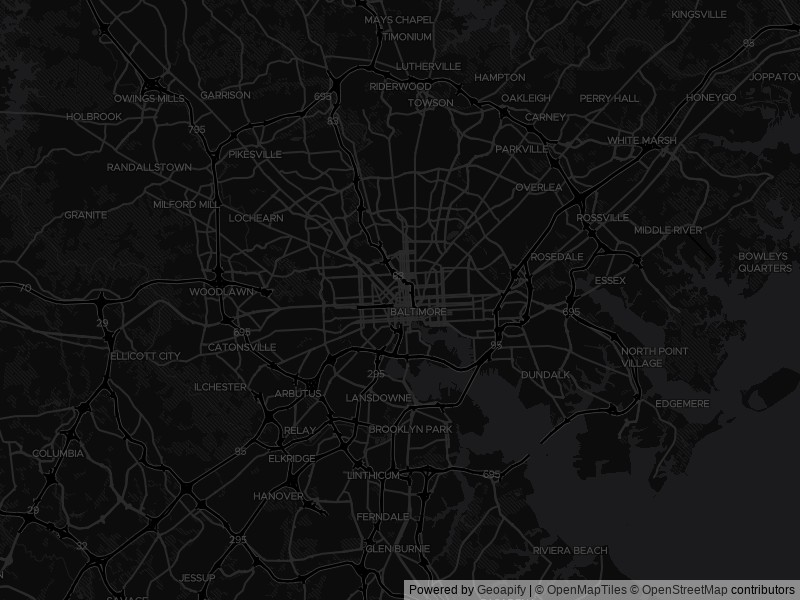Click the BALTIMORE city label
The width and height of the screenshot is (800, 600).
(418, 312)
